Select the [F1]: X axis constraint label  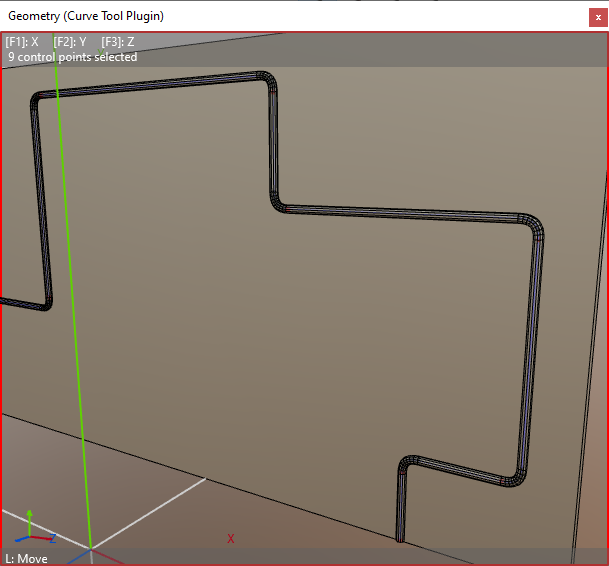pos(22,42)
